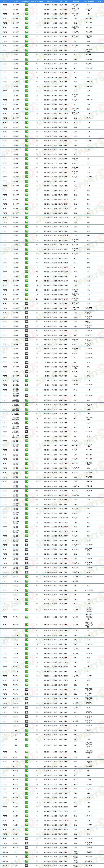Click petrol icon in FIESTA 1.6 LUH row
Image resolution: width=104 pixels, height=868 pixels.
(x=27, y=658)
